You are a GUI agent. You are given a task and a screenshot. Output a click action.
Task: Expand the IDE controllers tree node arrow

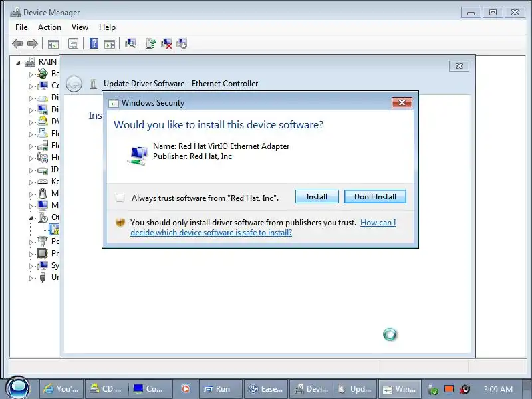pyautogui.click(x=31, y=170)
